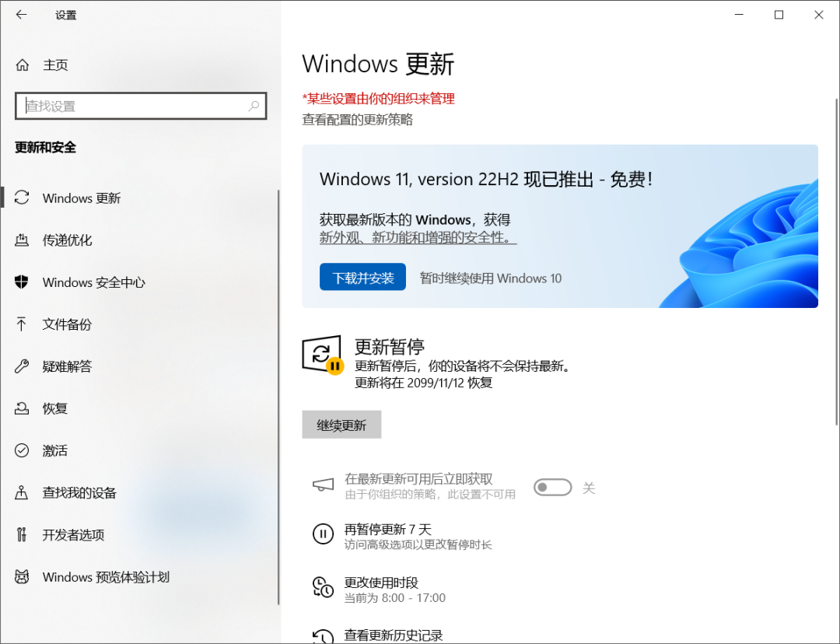Click the pause circle icon for 再暂停更新

(323, 534)
